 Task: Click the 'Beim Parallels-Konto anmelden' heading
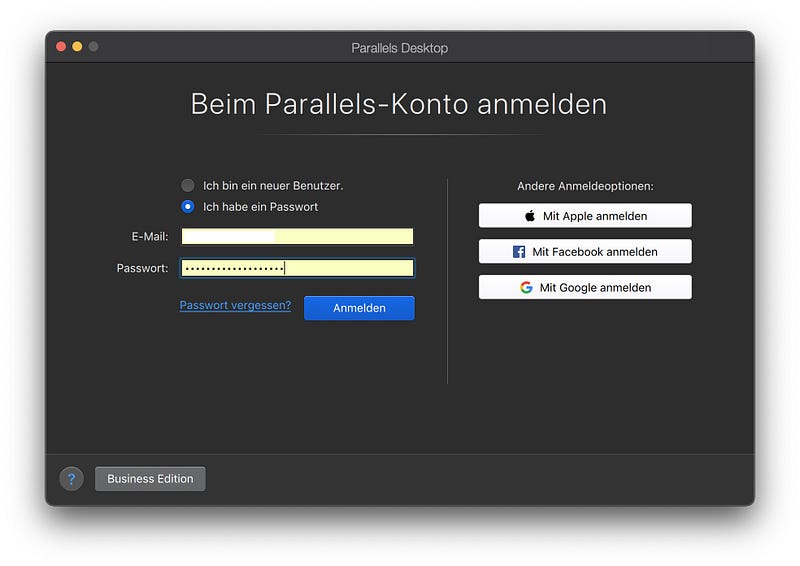(x=399, y=104)
